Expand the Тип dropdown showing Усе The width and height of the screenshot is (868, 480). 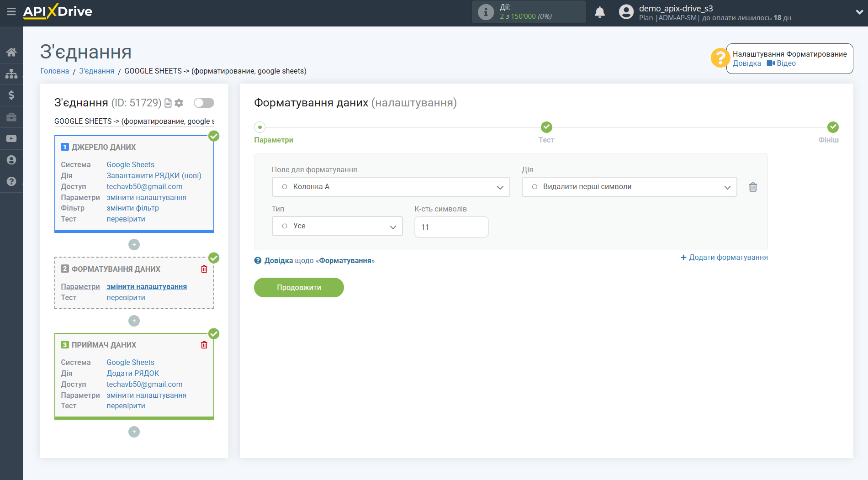(337, 226)
